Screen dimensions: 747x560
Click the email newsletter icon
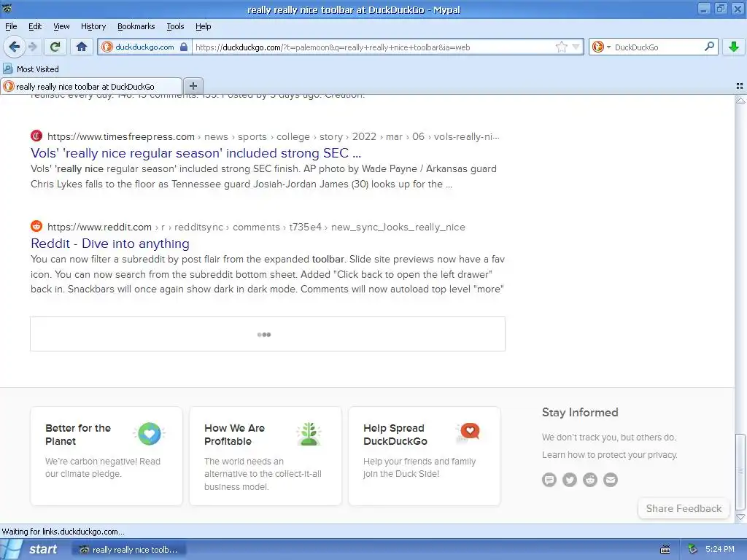click(x=611, y=480)
